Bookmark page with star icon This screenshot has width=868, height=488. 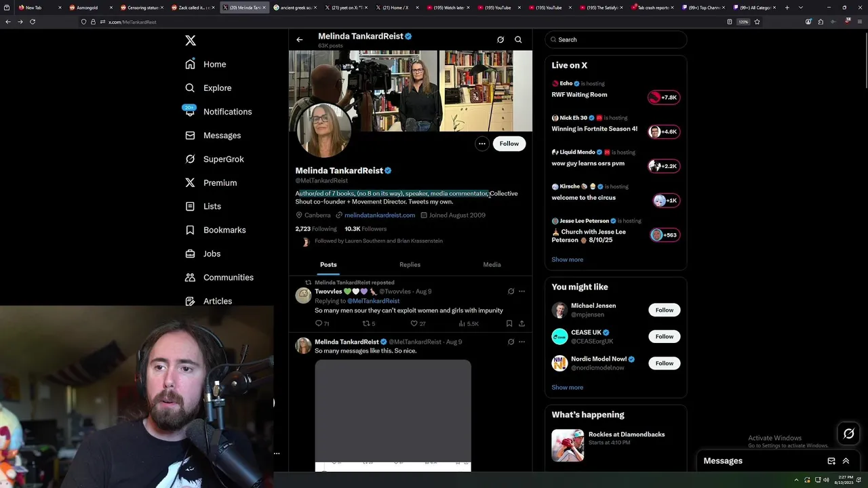(757, 22)
